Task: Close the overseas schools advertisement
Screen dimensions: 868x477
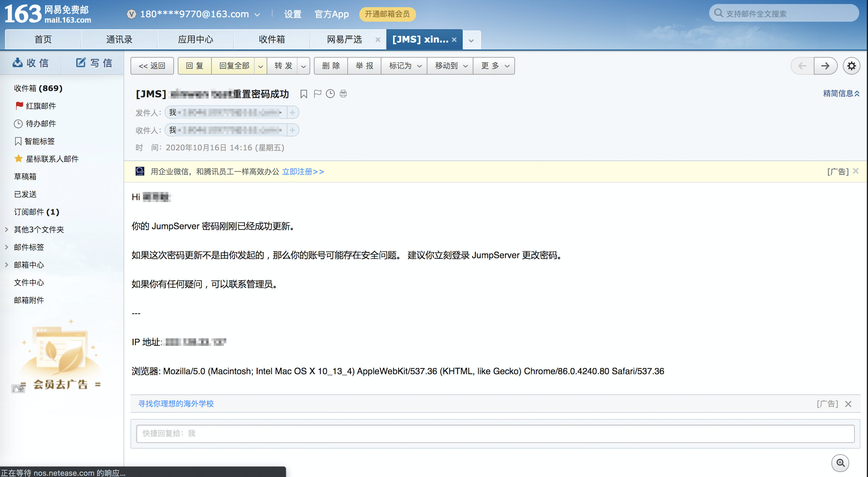Action: pos(848,404)
